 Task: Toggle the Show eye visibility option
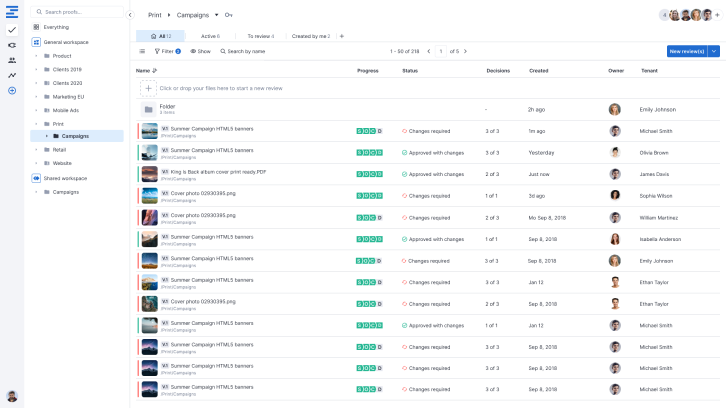(x=200, y=51)
